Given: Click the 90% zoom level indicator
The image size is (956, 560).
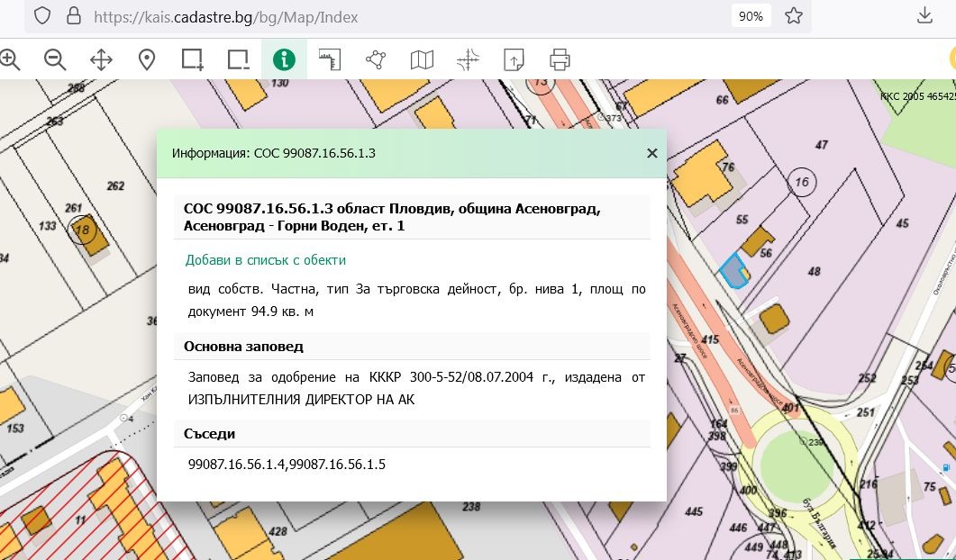Looking at the screenshot, I should point(751,16).
